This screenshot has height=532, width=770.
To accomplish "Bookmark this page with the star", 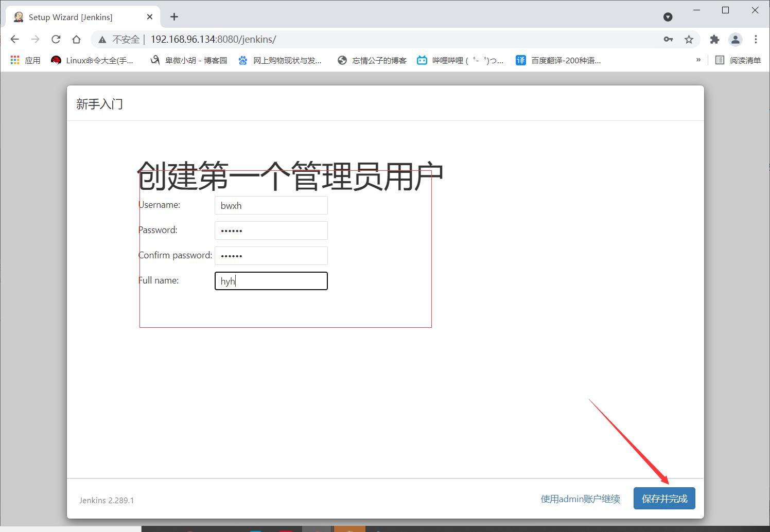I will coord(689,39).
